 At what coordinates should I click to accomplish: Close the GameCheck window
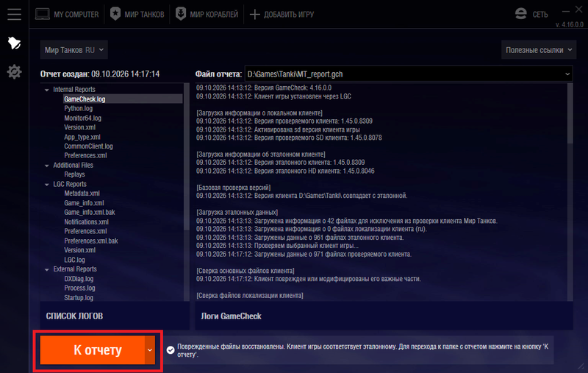click(x=579, y=10)
